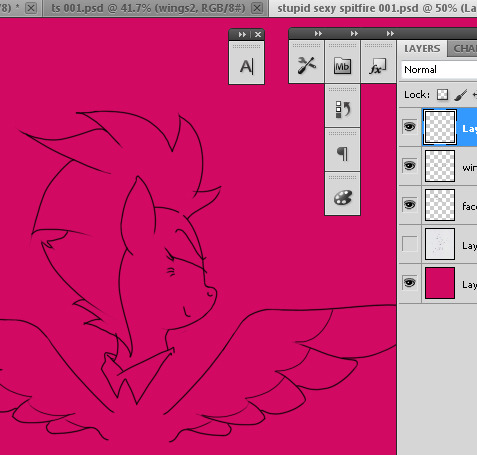Image resolution: width=477 pixels, height=455 pixels.
Task: Switch to ts 001.psd document tab
Action: coord(148,8)
